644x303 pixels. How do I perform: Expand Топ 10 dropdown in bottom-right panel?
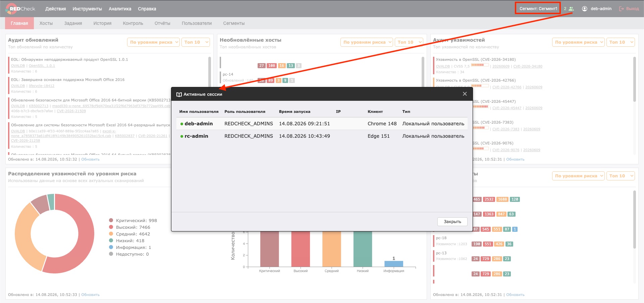[621, 176]
